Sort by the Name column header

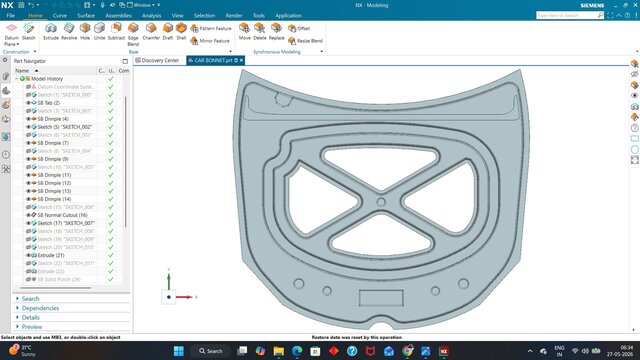[22, 71]
